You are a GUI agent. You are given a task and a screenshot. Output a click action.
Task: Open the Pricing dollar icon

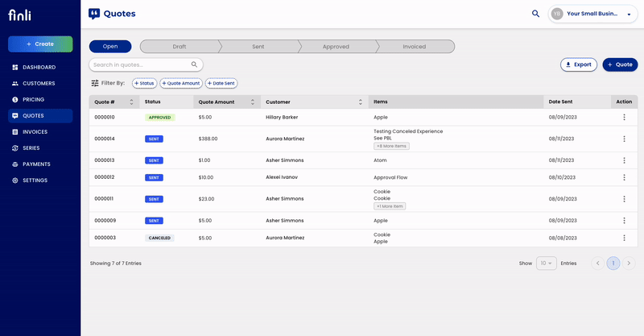pyautogui.click(x=15, y=100)
